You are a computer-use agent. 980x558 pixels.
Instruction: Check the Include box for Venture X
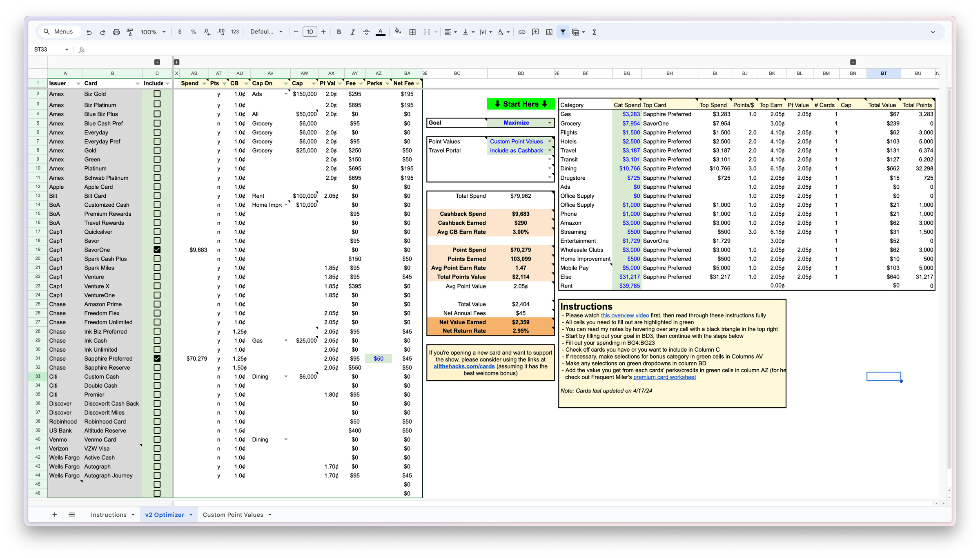point(157,286)
